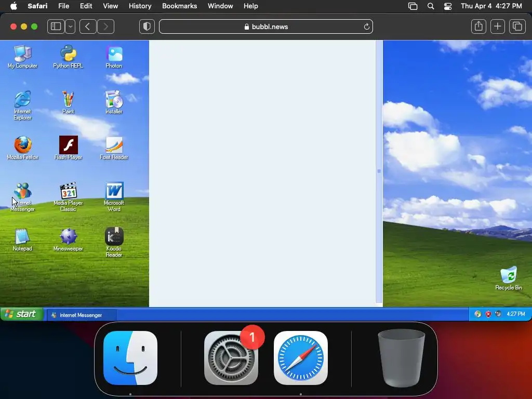Open Control Center from the menu bar
Screen dimensions: 532x399
click(447, 6)
